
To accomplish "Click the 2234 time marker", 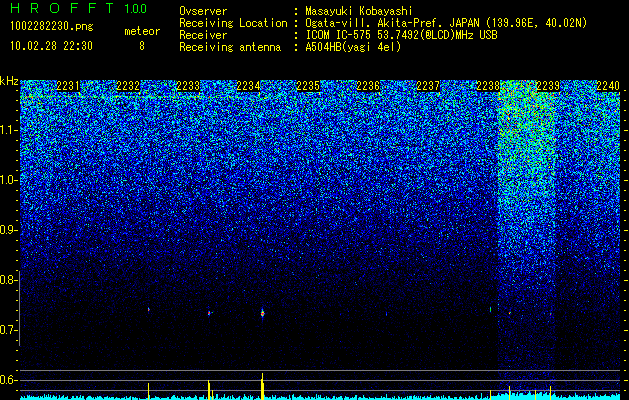I will (248, 86).
